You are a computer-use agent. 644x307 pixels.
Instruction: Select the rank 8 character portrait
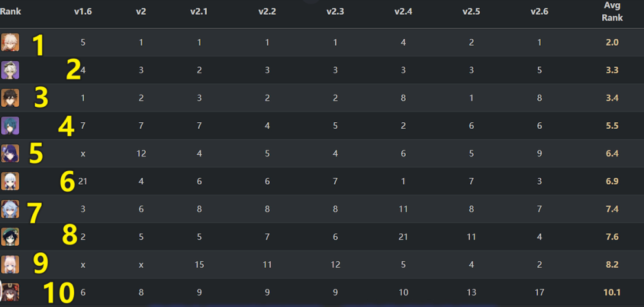click(x=10, y=237)
